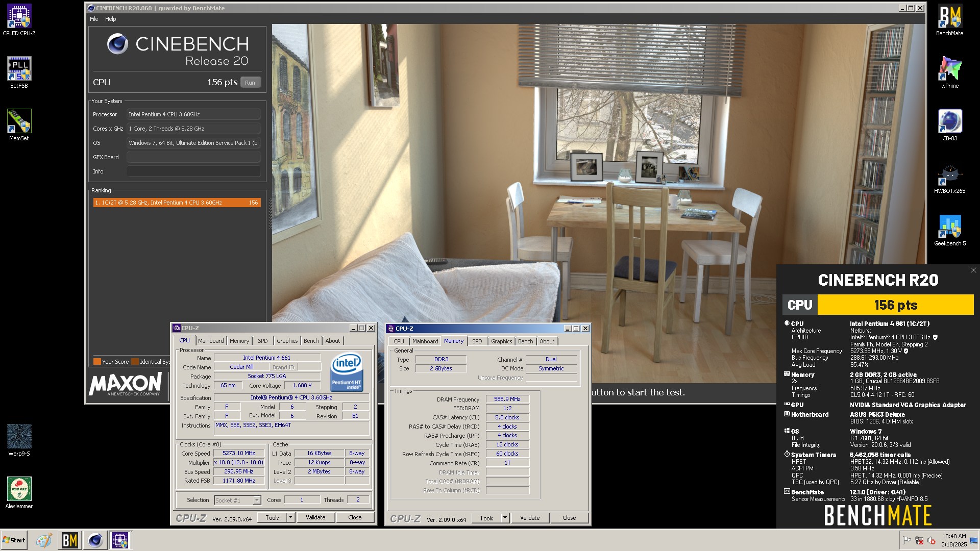The height and width of the screenshot is (551, 980).
Task: Click Close button in right CPU-Z window
Action: coord(569,518)
